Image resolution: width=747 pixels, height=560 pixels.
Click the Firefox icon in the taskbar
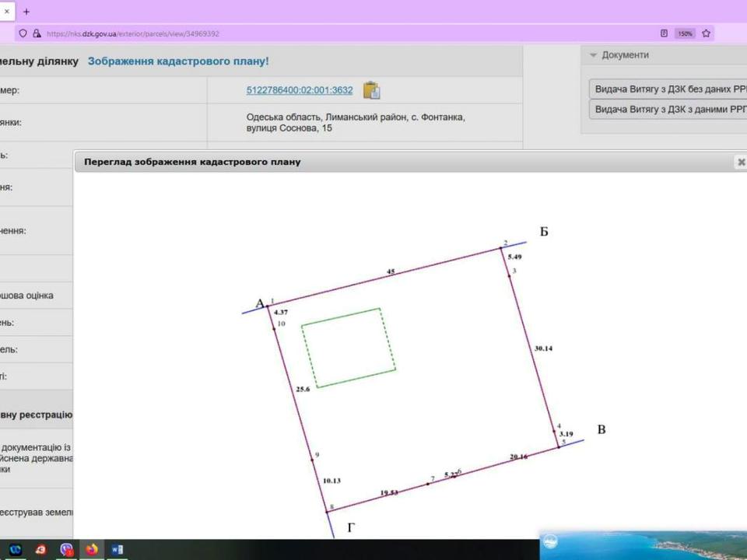pos(92,550)
